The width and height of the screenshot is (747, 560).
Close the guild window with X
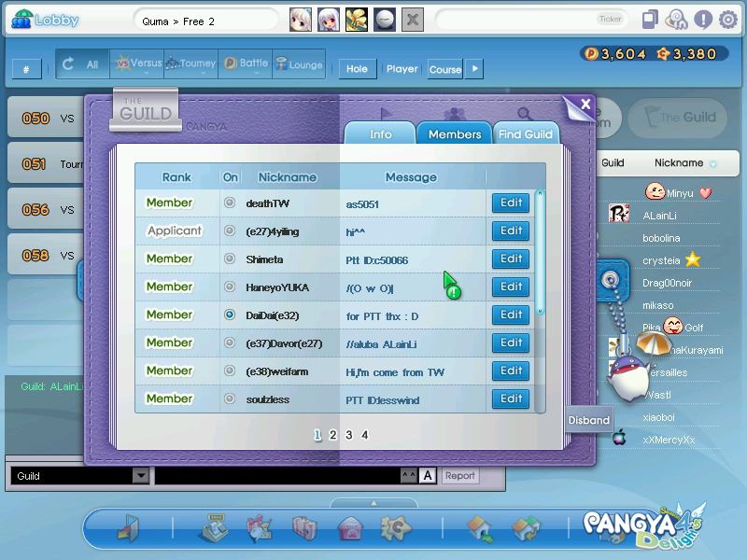[585, 104]
